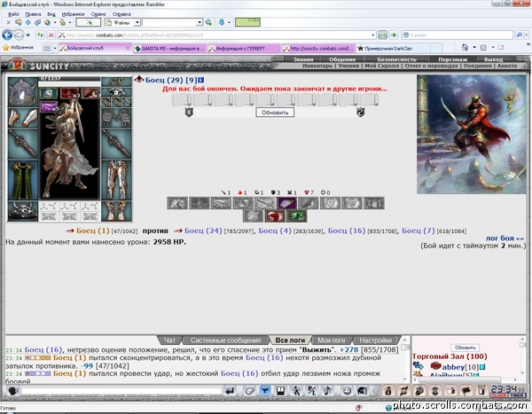Click the green armor equipment slot

tap(22, 180)
